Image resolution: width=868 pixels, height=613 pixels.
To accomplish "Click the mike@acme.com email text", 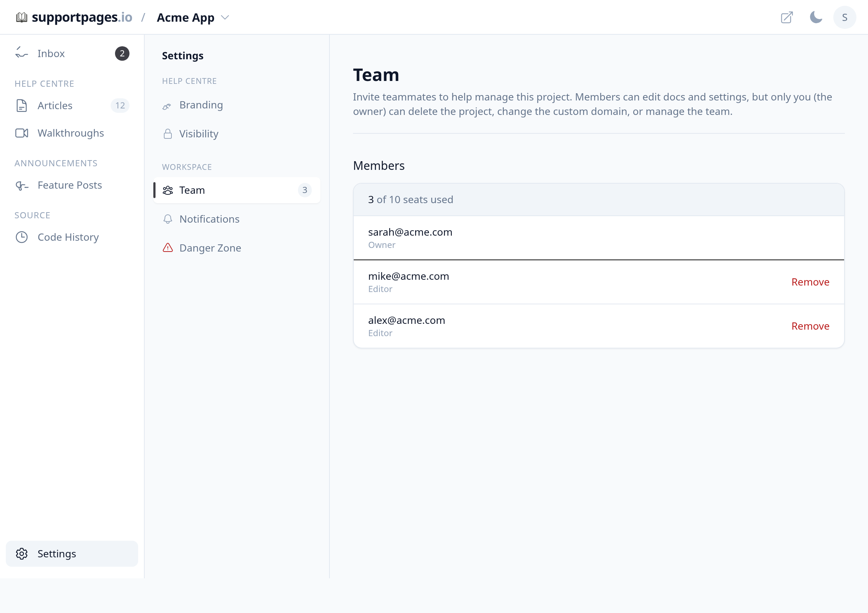I will (x=409, y=276).
